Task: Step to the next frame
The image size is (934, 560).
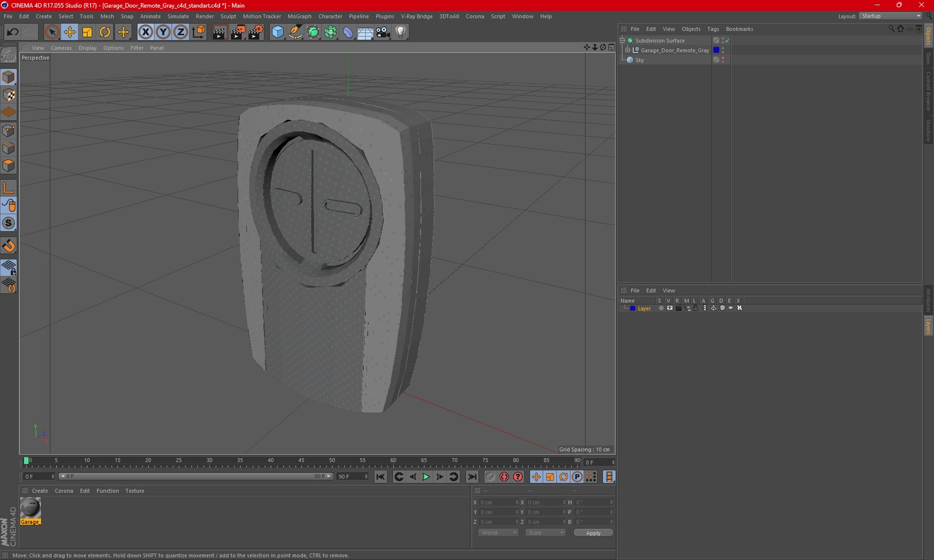Action: [x=439, y=477]
